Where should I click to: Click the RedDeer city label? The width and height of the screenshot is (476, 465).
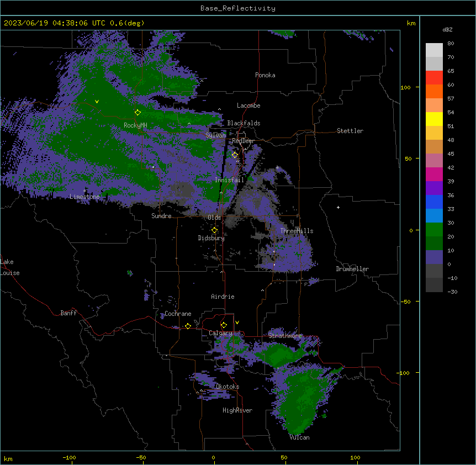point(243,141)
